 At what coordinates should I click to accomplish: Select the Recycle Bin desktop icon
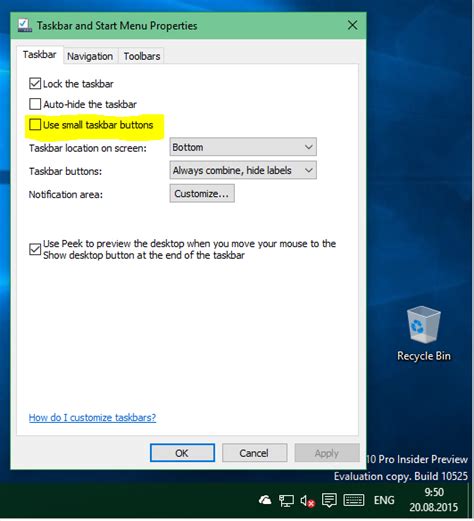click(424, 333)
